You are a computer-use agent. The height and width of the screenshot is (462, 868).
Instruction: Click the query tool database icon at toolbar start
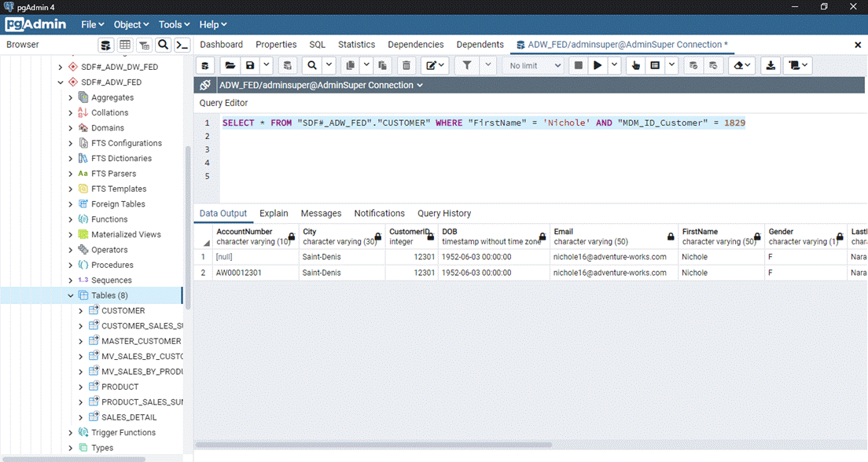click(x=205, y=66)
